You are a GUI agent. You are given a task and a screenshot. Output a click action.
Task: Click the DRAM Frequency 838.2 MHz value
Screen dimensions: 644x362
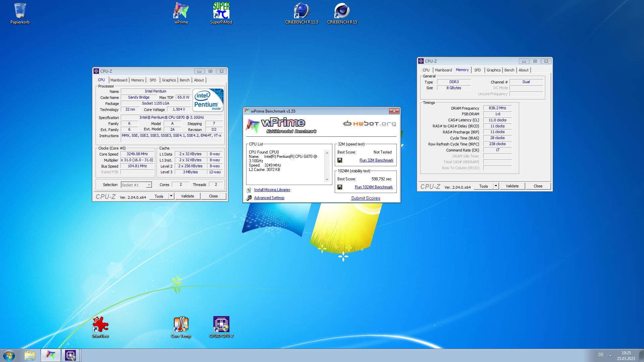pos(497,108)
